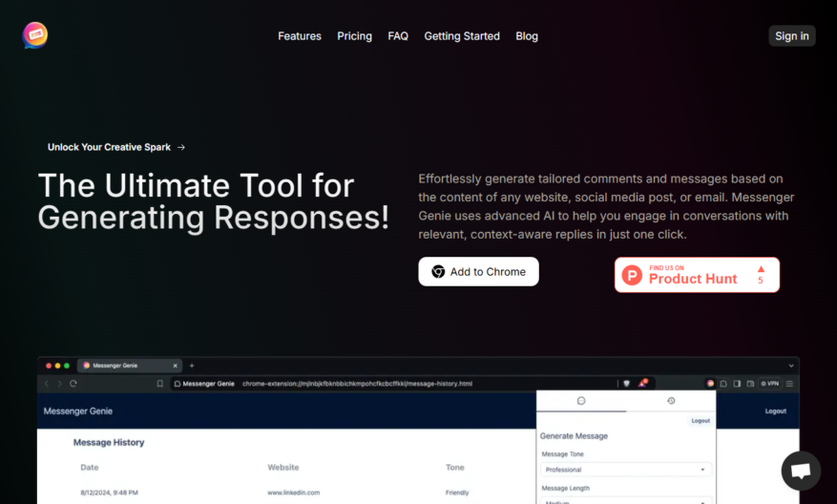Screen dimensions: 837x504
Task: Click the demo browser's forward arrow
Action: (x=59, y=384)
